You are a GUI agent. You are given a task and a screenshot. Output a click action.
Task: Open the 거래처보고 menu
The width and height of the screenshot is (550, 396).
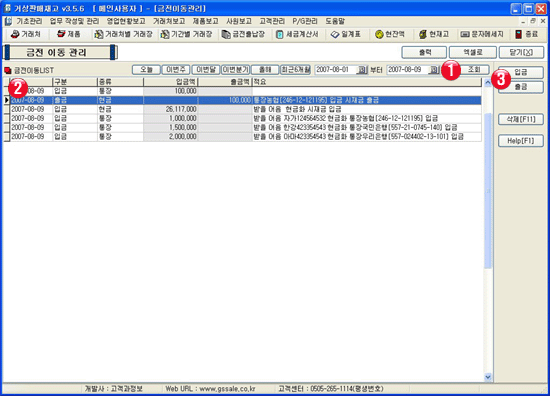click(169, 21)
